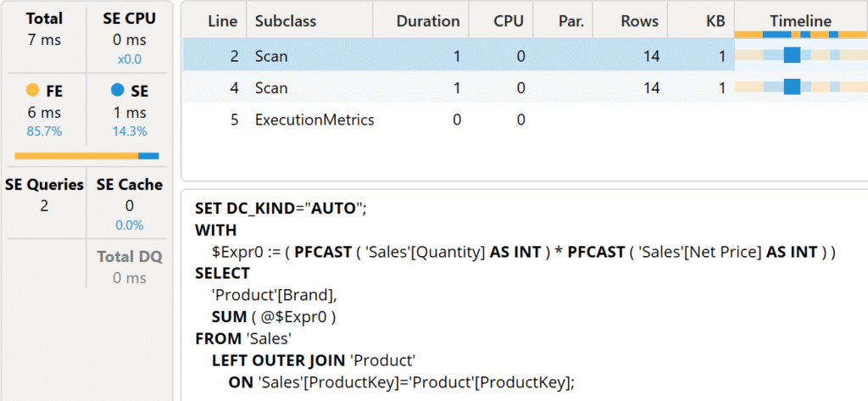Image resolution: width=868 pixels, height=401 pixels.
Task: Click the ON 'Sales'[ProductKey] join condition
Action: tap(402, 382)
